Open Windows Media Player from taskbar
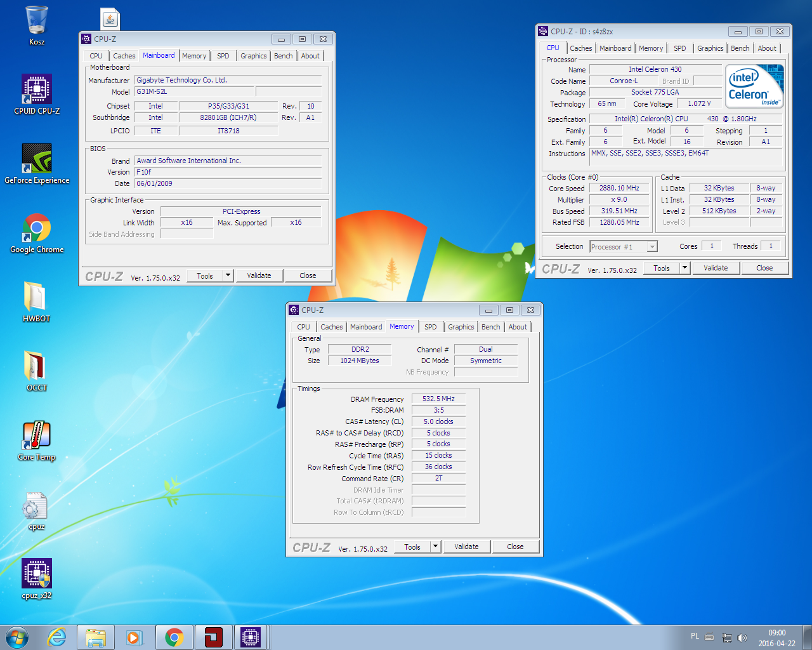This screenshot has height=650, width=812. click(x=134, y=637)
